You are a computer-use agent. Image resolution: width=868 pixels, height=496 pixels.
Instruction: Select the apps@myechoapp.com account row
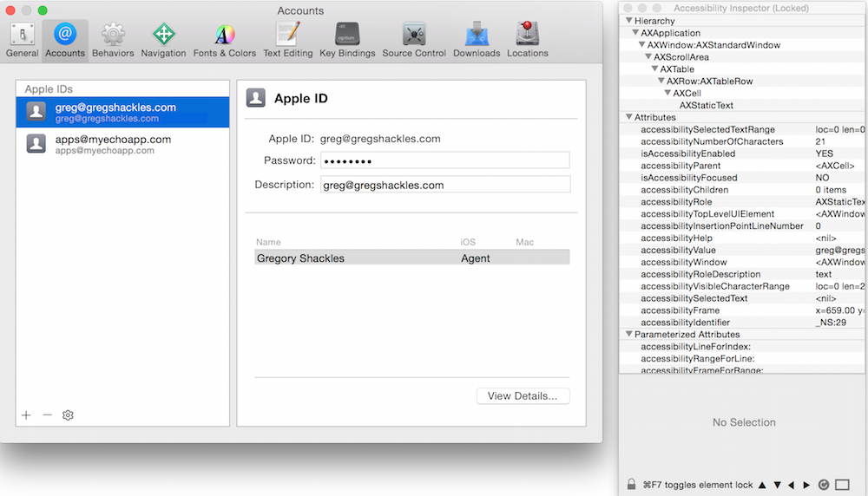coord(123,144)
